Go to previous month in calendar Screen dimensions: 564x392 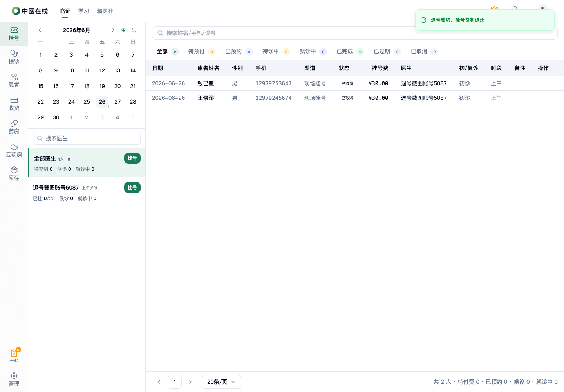pyautogui.click(x=40, y=30)
